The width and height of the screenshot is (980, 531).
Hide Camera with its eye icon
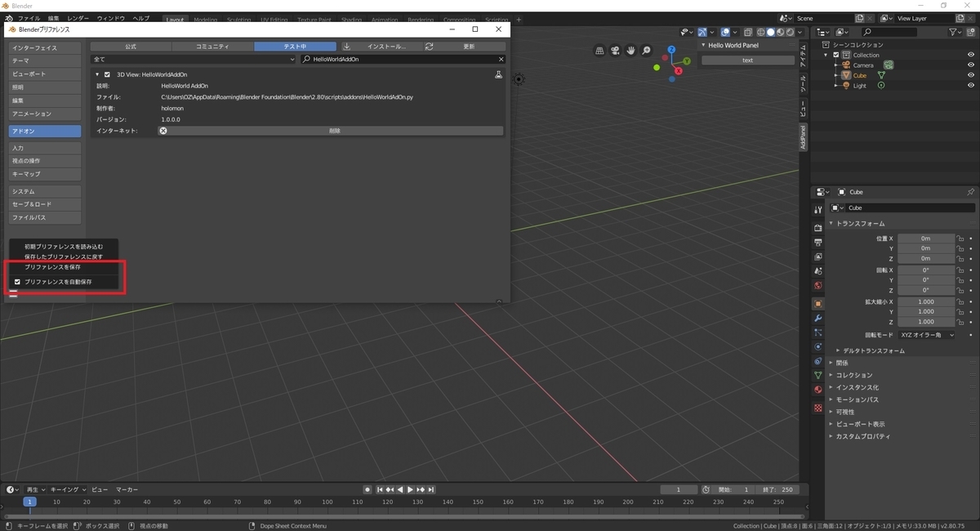click(971, 65)
